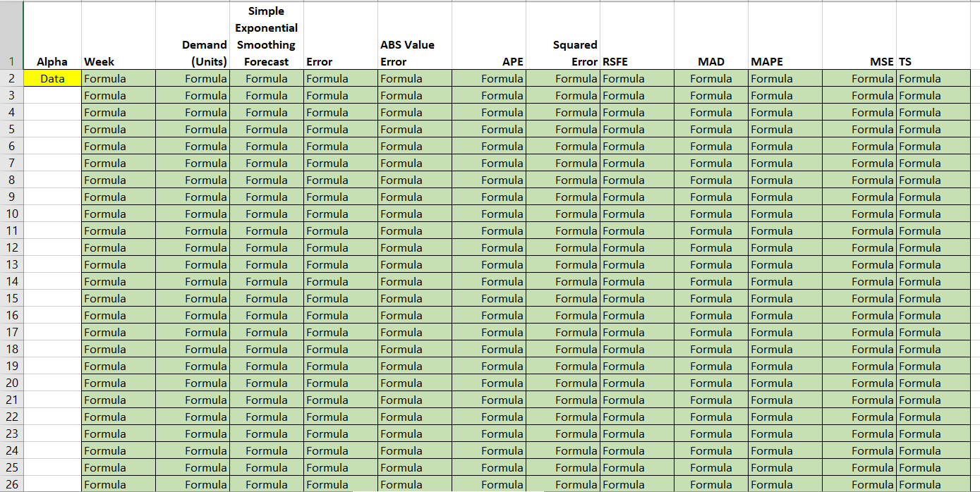Click the Alpha column header cell
980x492 pixels.
pos(52,61)
